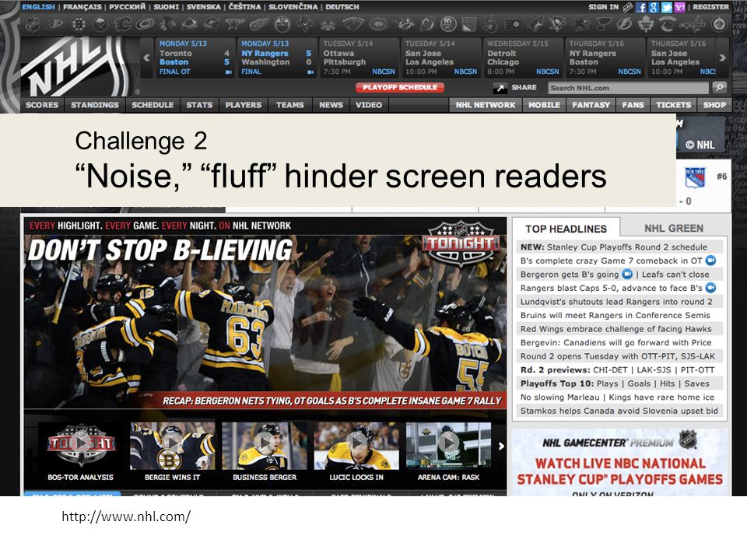
Task: Open the Anaheim Ducks team logo
Action: tap(54, 24)
